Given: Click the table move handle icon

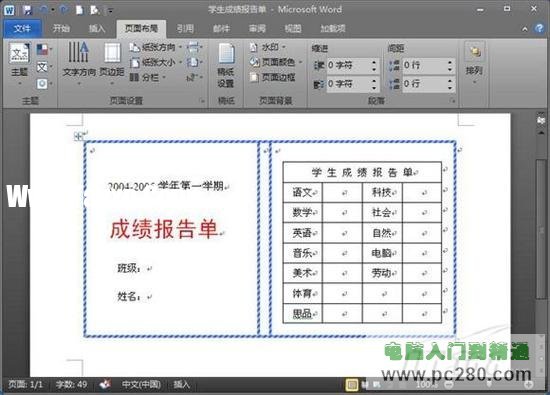Looking at the screenshot, I should tap(79, 136).
